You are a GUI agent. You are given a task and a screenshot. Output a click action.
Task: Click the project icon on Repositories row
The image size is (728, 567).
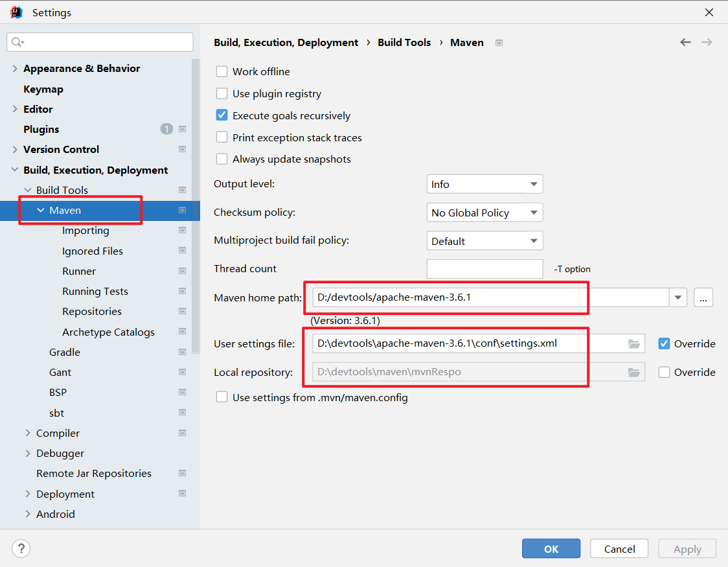[183, 311]
